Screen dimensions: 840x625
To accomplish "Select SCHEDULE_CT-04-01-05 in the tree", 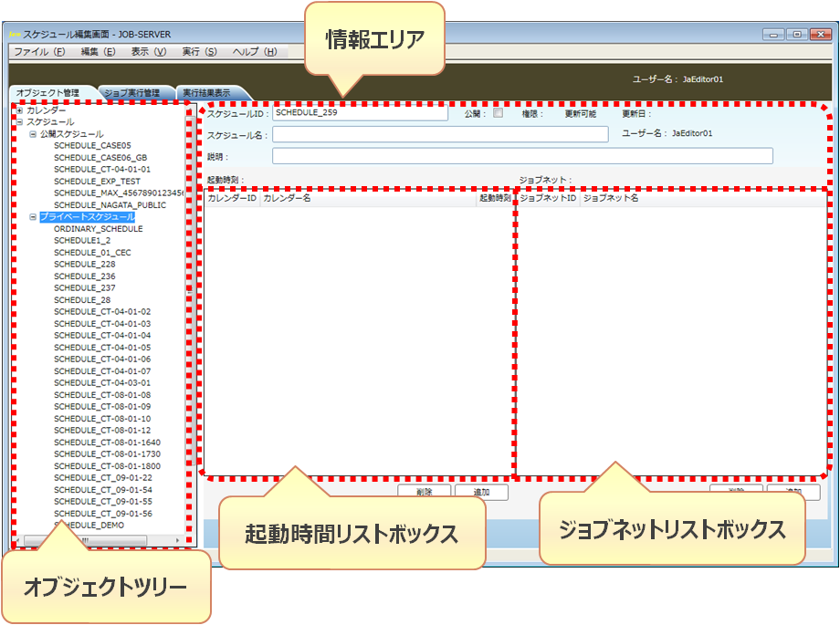I will pyautogui.click(x=102, y=348).
